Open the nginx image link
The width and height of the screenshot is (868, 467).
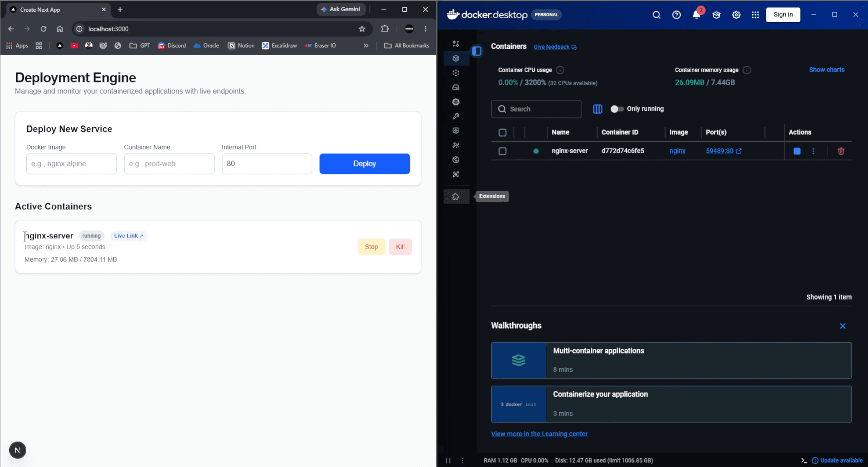pyautogui.click(x=677, y=151)
